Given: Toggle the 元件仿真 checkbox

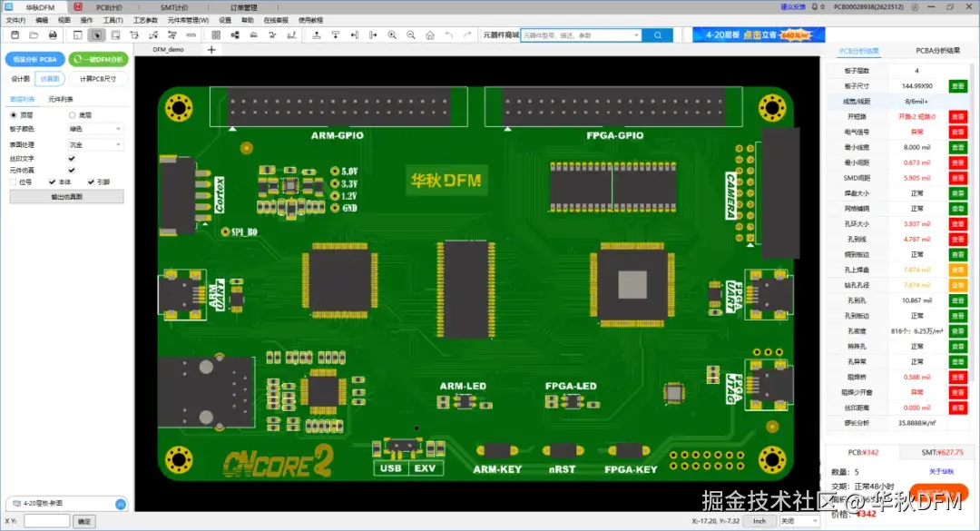Looking at the screenshot, I should point(72,170).
